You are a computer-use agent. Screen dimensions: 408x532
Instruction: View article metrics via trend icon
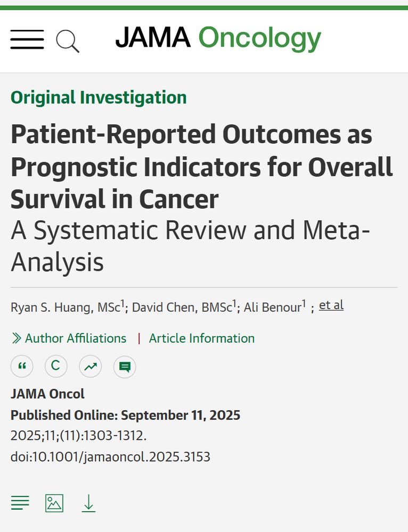(x=90, y=367)
